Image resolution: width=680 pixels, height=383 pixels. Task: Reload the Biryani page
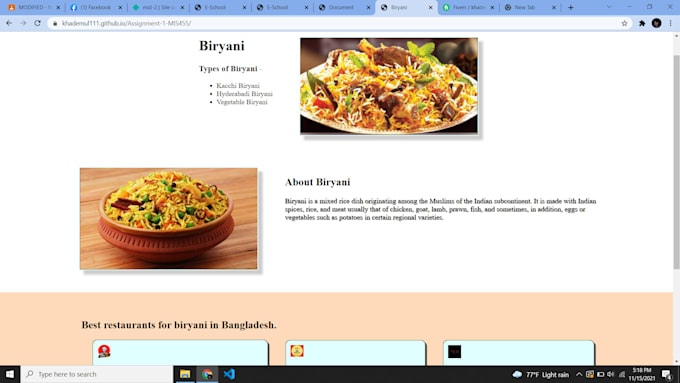(37, 23)
